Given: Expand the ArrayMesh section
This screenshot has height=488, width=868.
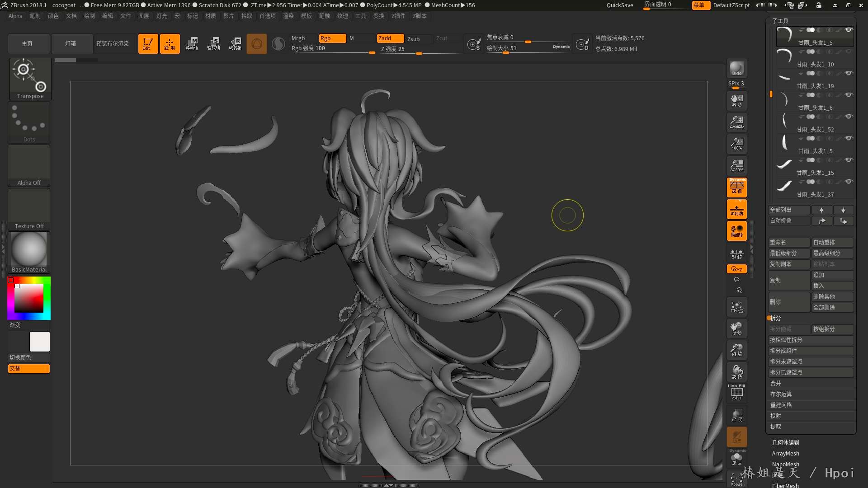Looking at the screenshot, I should [785, 453].
